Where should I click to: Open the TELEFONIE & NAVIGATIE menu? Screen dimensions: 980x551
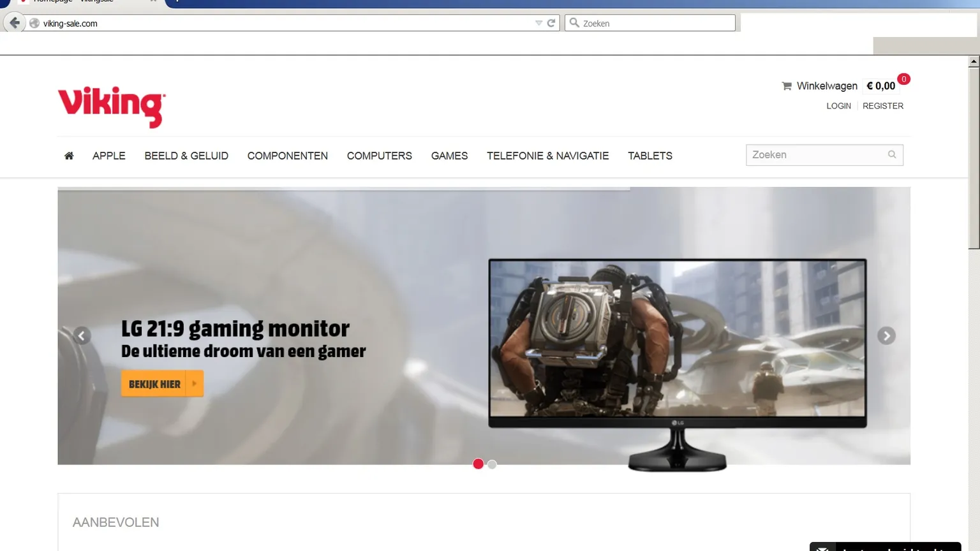click(x=547, y=156)
